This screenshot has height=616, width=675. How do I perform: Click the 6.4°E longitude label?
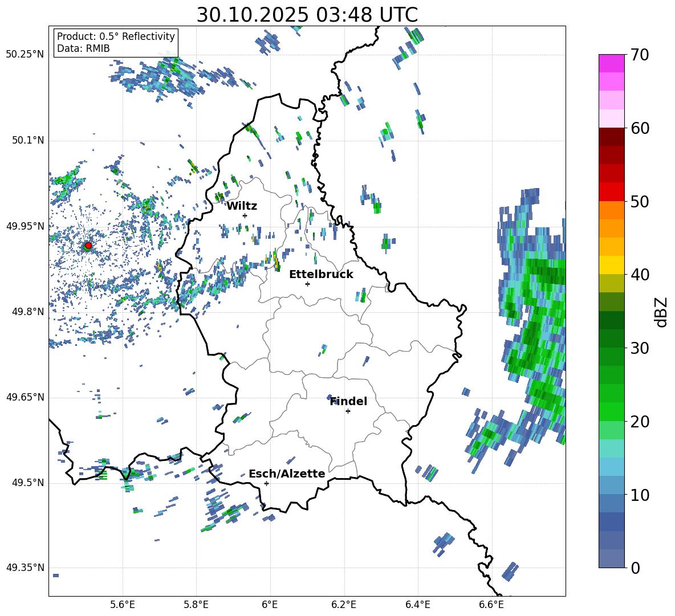coord(417,605)
